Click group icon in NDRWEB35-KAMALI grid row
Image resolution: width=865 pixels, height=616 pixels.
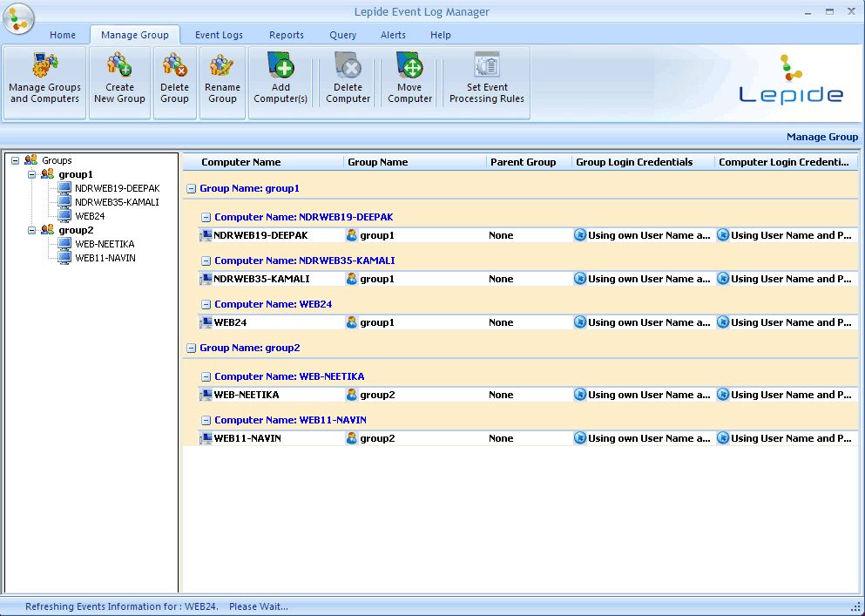coord(351,279)
